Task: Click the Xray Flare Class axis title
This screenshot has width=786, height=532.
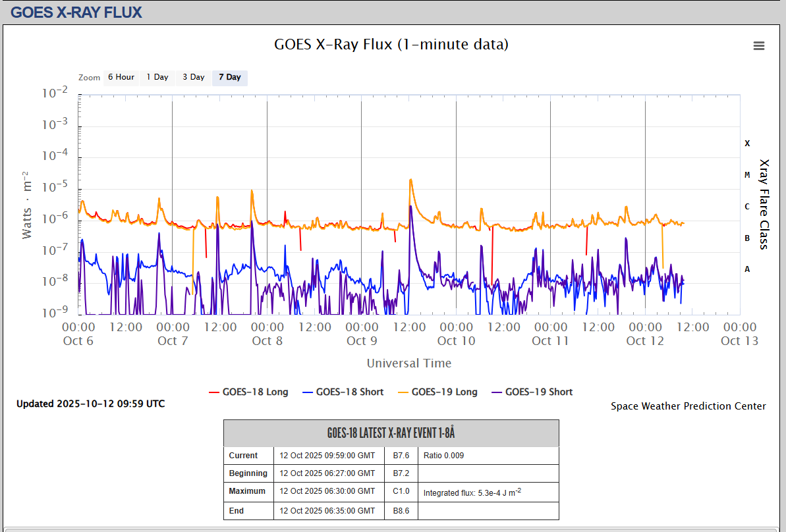Action: point(764,204)
